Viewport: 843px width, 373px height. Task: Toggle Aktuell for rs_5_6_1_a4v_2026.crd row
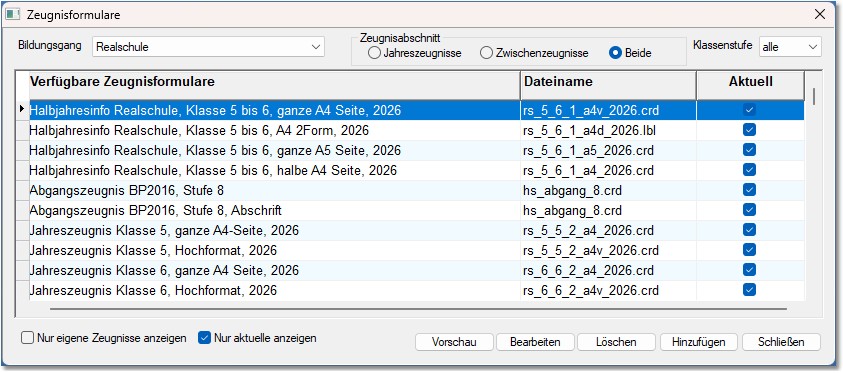point(749,110)
